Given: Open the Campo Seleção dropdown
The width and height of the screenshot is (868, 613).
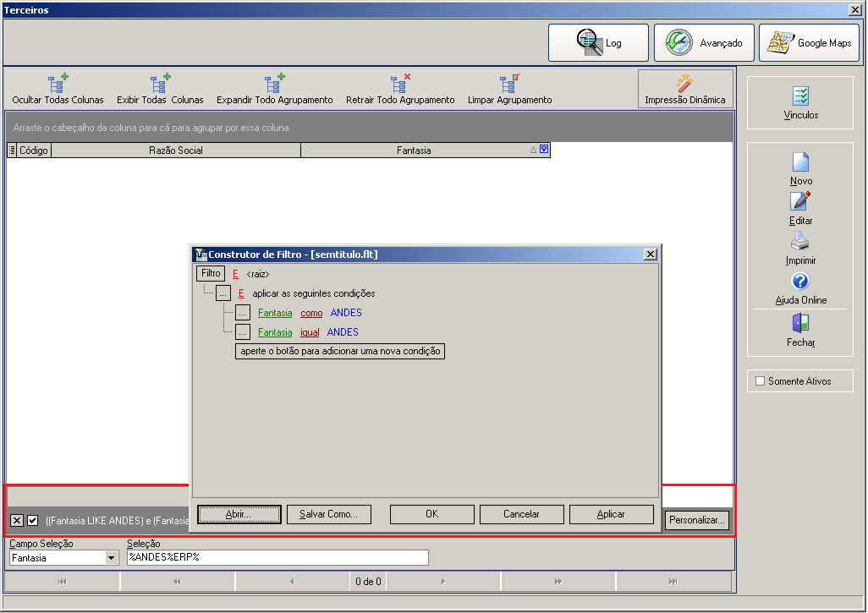Looking at the screenshot, I should 112,558.
